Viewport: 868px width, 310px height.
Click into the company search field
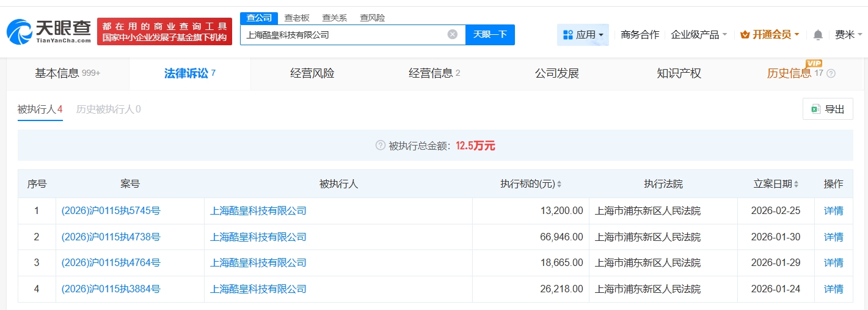[342, 35]
